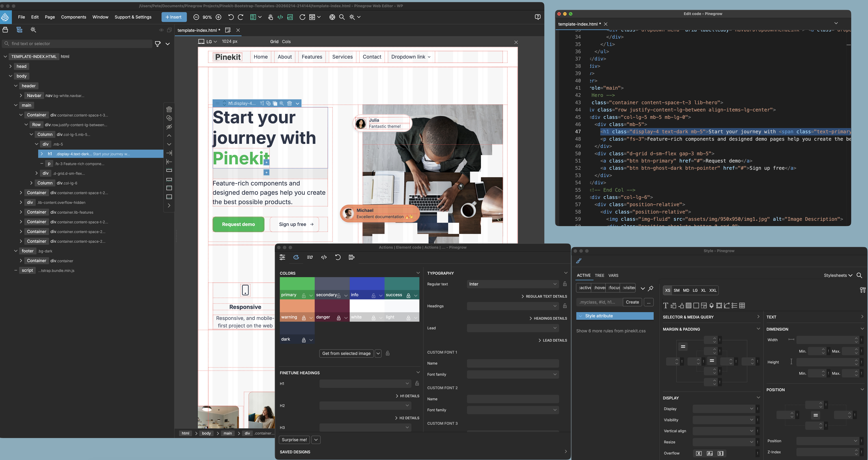Click the zoom out minus icon
This screenshot has height=460, width=868.
(196, 17)
